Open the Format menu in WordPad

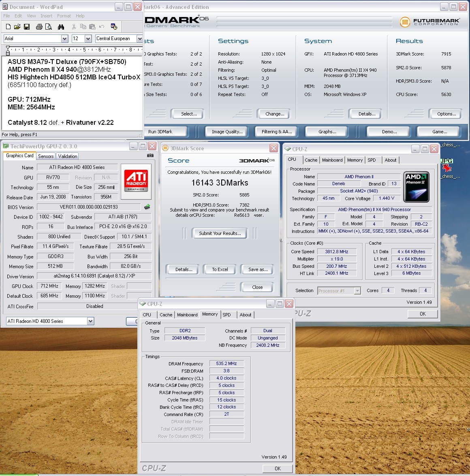coord(64,16)
